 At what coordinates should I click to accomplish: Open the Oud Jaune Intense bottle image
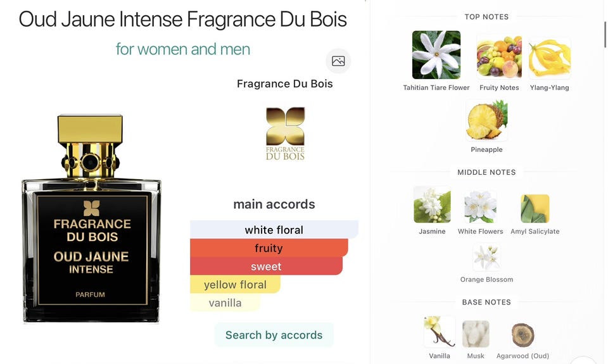coord(91,218)
